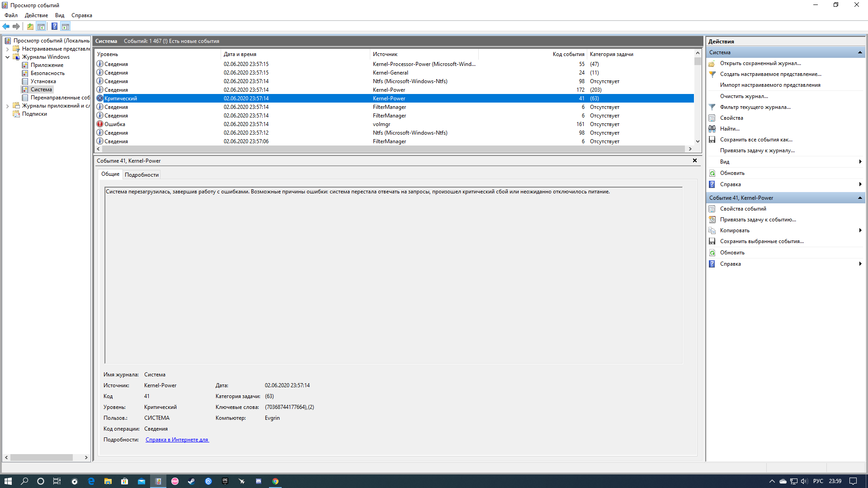Image resolution: width=868 pixels, height=488 pixels.
Task: Click the blue Help toolbar icon
Action: coord(54,26)
